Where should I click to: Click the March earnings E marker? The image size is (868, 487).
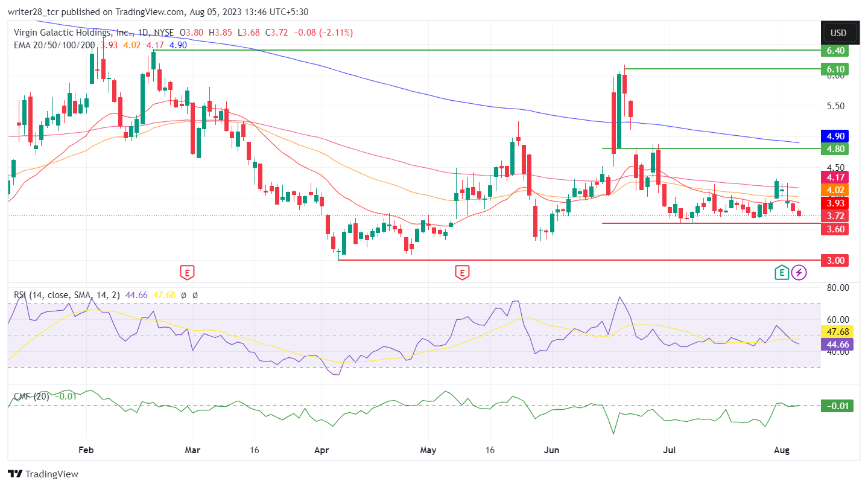click(x=188, y=272)
